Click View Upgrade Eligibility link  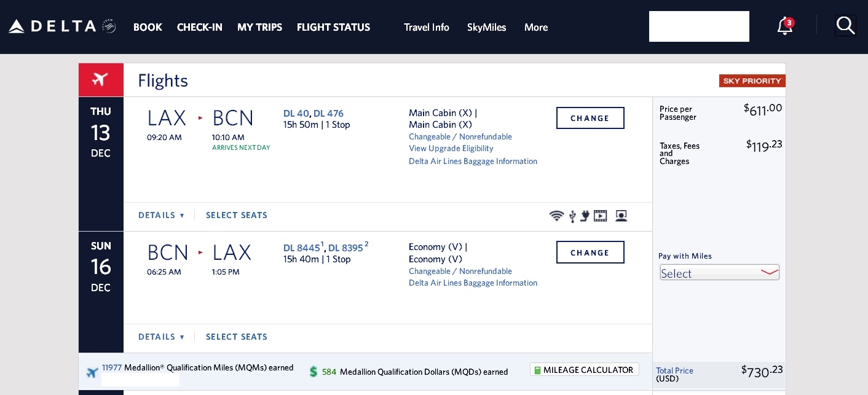point(451,148)
